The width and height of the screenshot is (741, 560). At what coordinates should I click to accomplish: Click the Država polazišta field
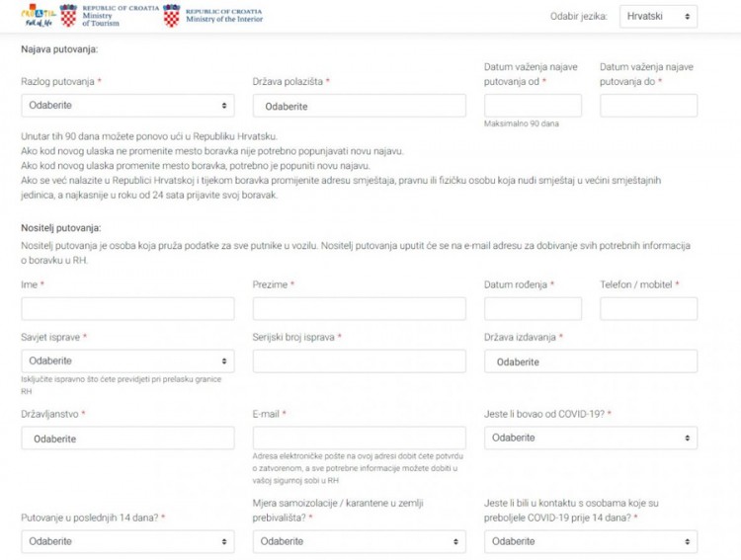point(359,107)
